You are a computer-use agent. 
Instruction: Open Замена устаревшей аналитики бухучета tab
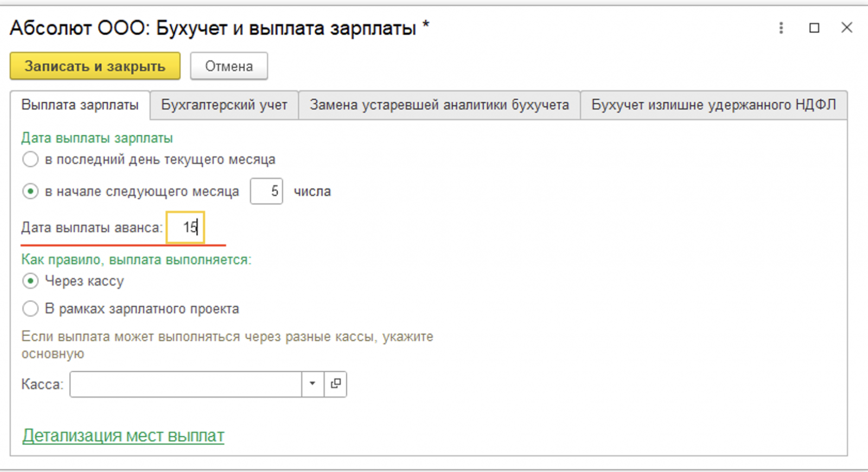coord(439,105)
